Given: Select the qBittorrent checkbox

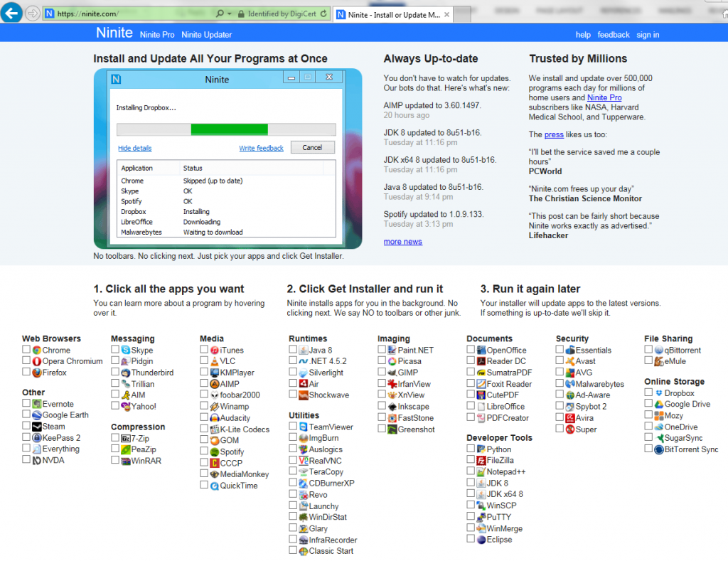Looking at the screenshot, I should (x=648, y=349).
